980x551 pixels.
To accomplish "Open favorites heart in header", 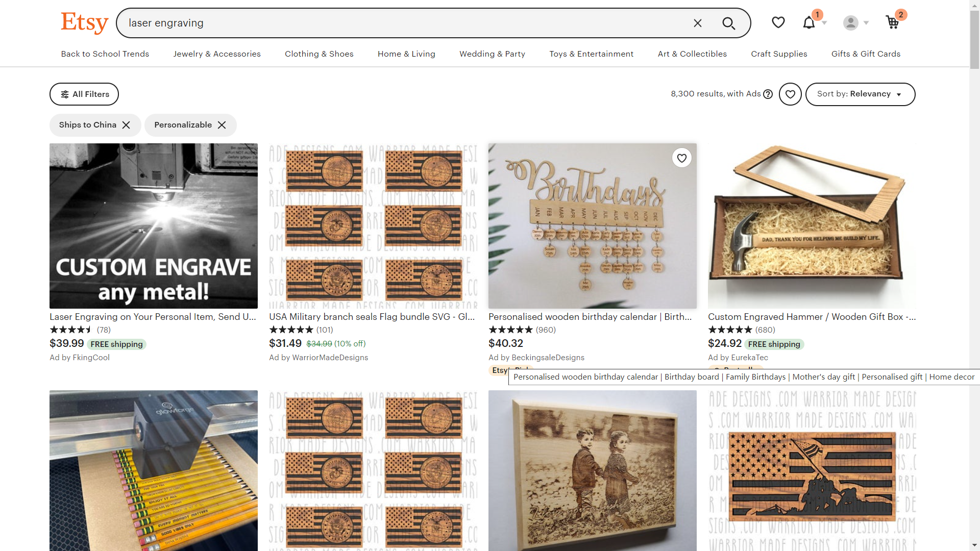I will (x=778, y=22).
